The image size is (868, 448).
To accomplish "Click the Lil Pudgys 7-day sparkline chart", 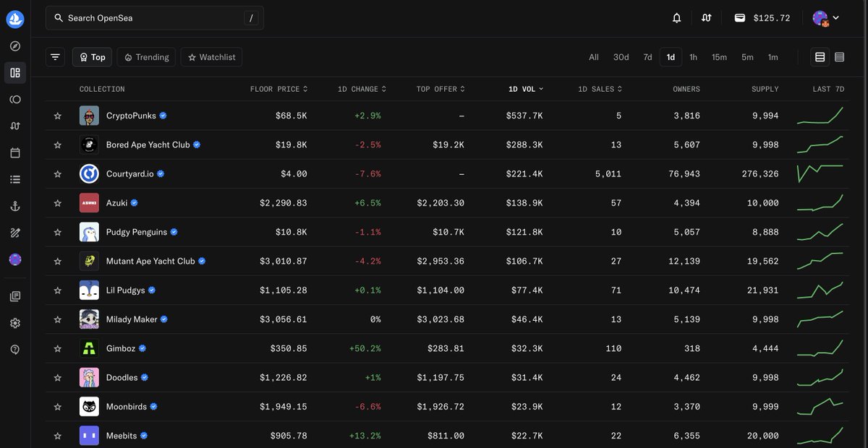I will click(x=820, y=290).
